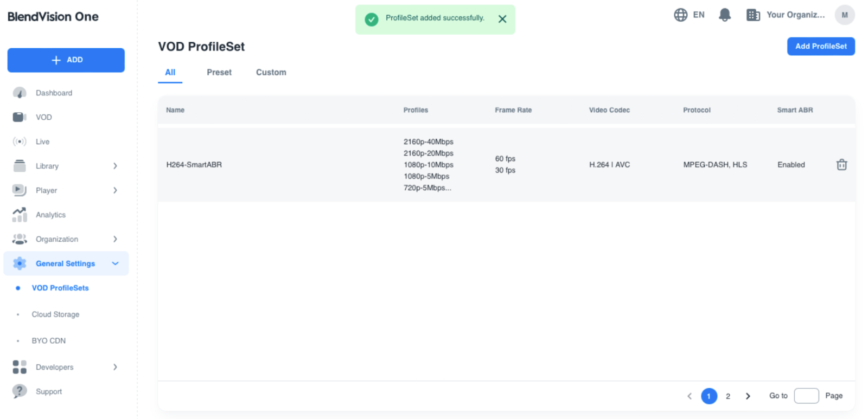The width and height of the screenshot is (868, 419).
Task: Open the Support page
Action: click(48, 392)
